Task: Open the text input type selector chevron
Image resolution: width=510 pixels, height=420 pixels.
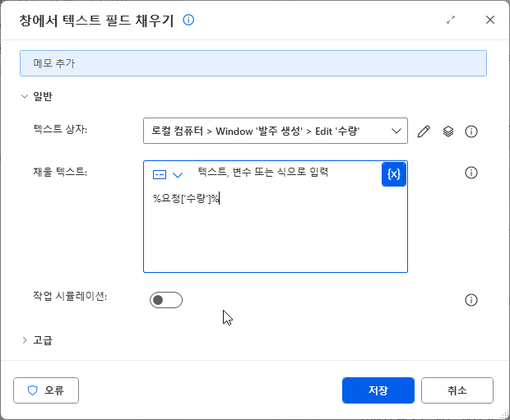Action: point(178,175)
